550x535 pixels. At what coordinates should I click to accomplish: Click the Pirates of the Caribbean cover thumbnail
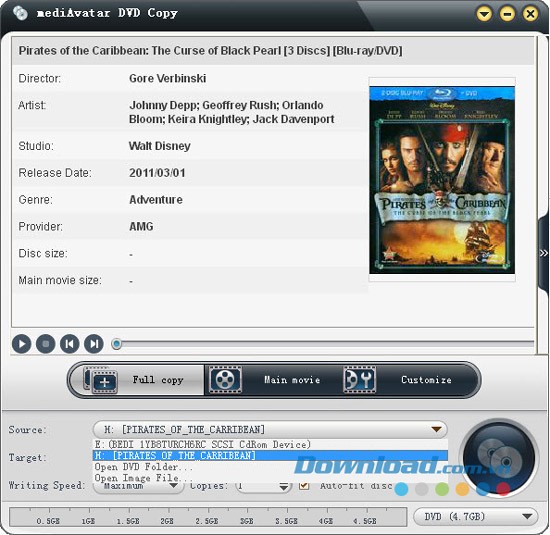[442, 180]
